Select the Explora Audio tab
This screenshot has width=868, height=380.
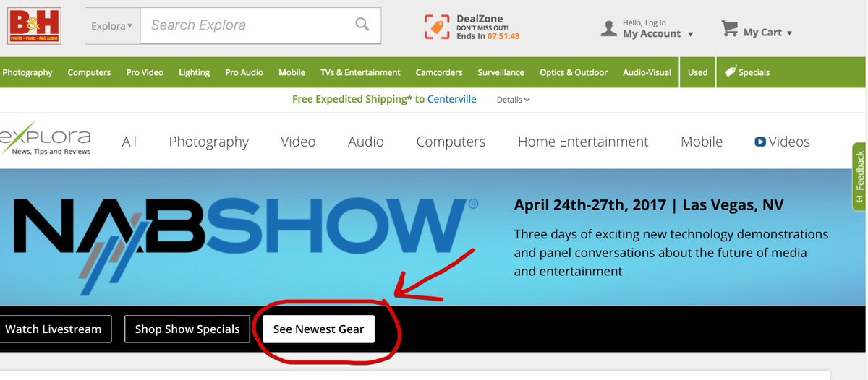366,142
